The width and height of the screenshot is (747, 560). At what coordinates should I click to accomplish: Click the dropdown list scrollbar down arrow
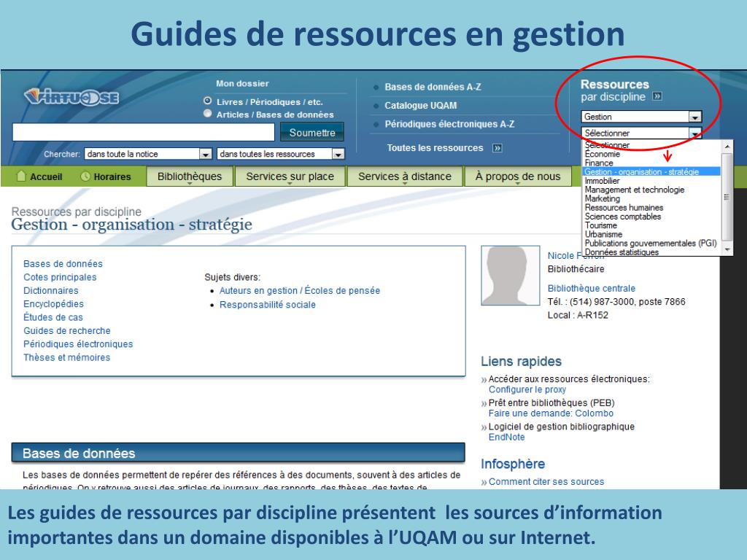727,249
